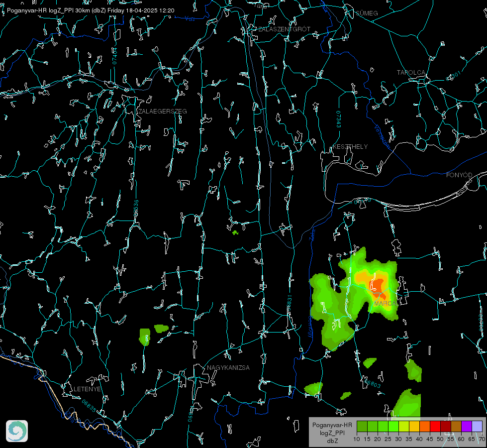Click the legend tick value 10
This screenshot has width=487, height=448.
(357, 439)
